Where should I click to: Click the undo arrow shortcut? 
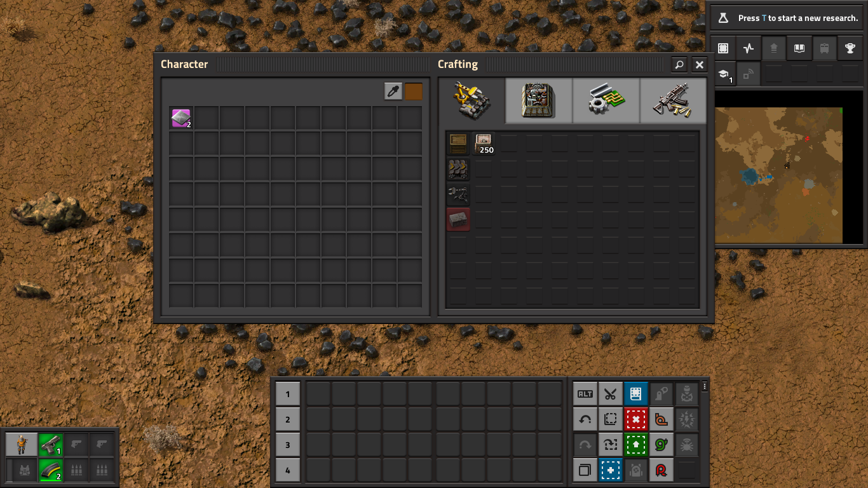tap(585, 419)
